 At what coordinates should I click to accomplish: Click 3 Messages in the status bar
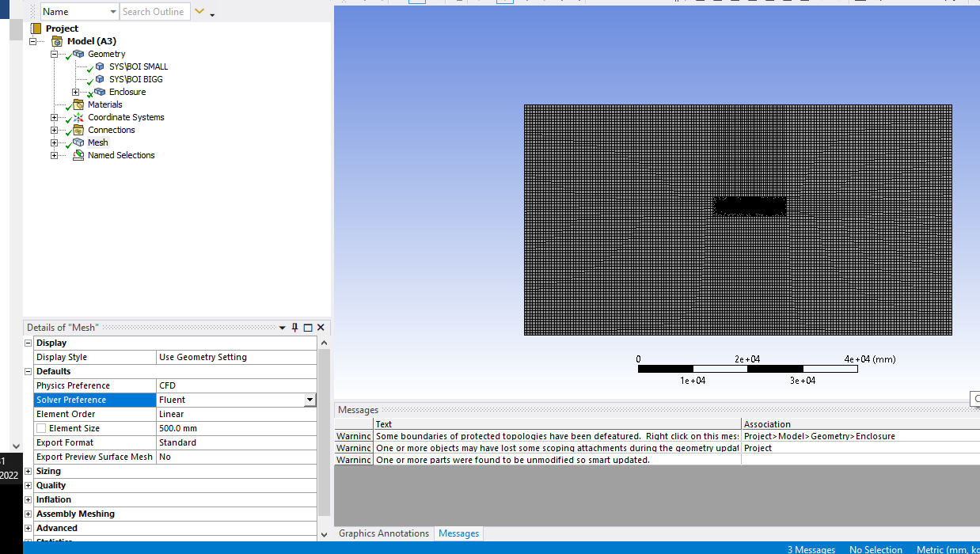(x=811, y=549)
